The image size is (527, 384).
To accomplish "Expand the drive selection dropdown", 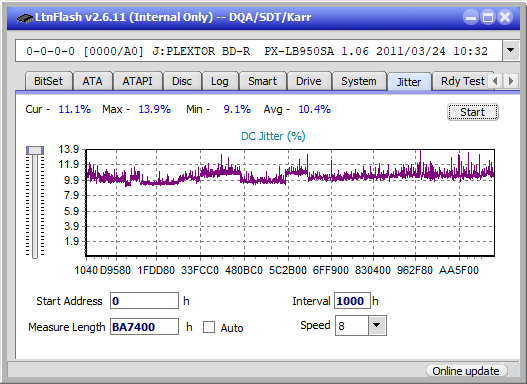I will pyautogui.click(x=511, y=51).
